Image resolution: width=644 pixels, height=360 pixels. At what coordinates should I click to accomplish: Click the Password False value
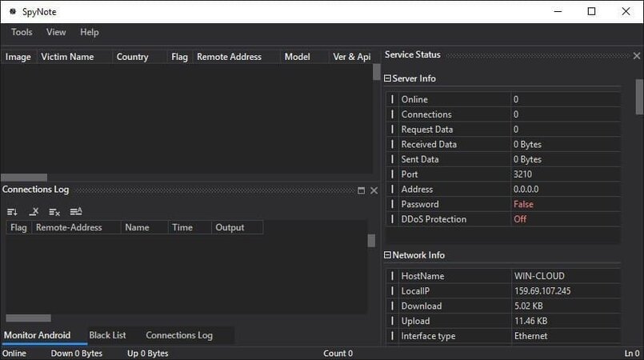click(523, 204)
